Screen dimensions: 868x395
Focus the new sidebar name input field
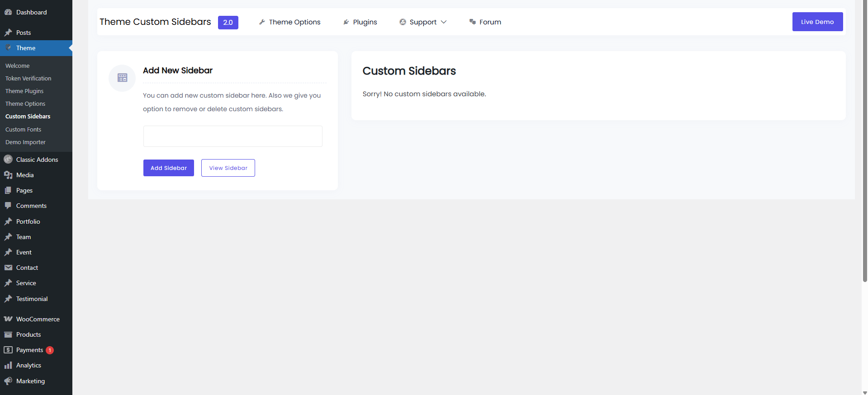(x=232, y=136)
